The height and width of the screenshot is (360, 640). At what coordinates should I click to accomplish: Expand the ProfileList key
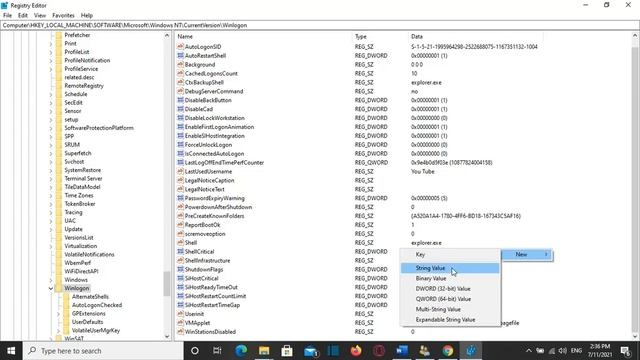click(x=51, y=52)
